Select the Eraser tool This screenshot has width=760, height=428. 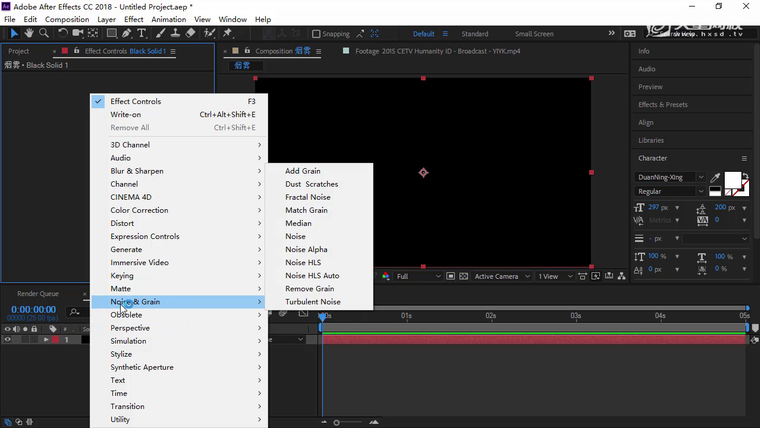[x=190, y=33]
